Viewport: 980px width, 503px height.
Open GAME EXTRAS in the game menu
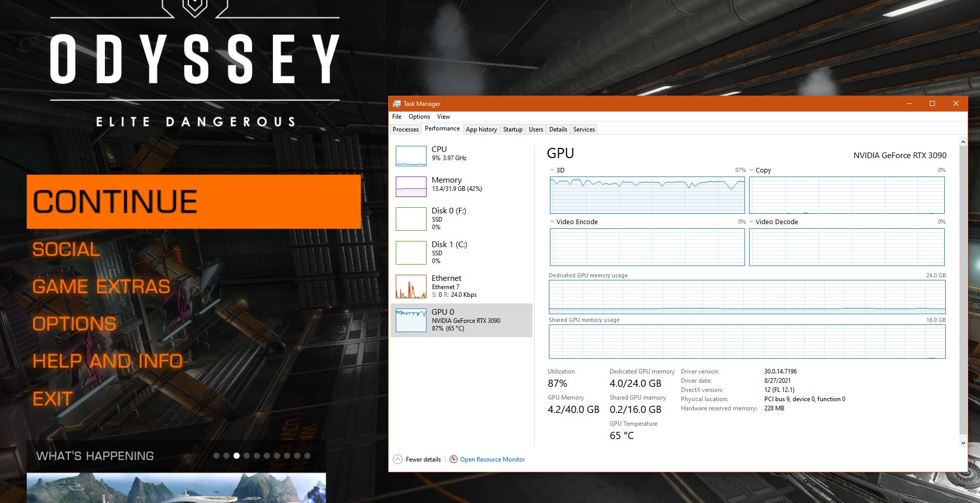tap(101, 287)
